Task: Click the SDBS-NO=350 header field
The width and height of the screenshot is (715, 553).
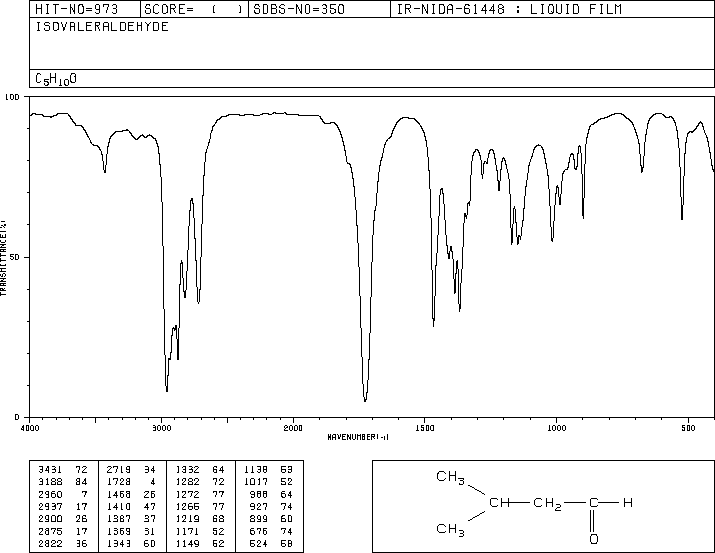Action: [319, 9]
